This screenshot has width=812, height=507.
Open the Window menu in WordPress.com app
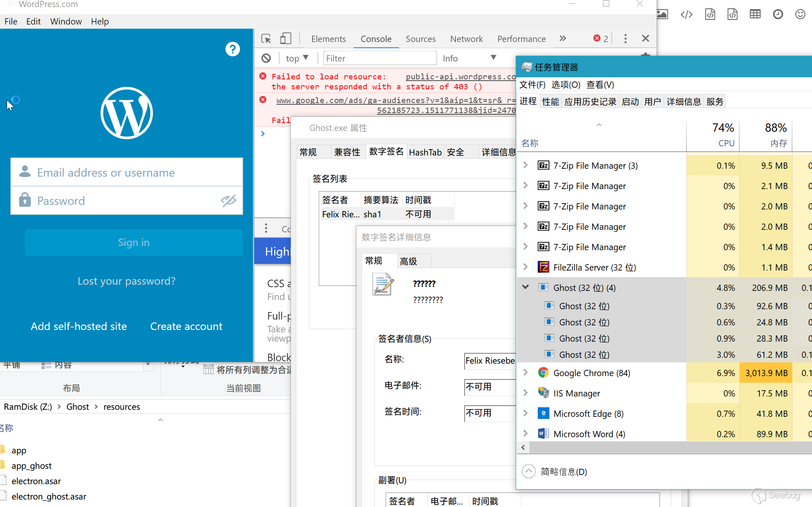tap(66, 22)
